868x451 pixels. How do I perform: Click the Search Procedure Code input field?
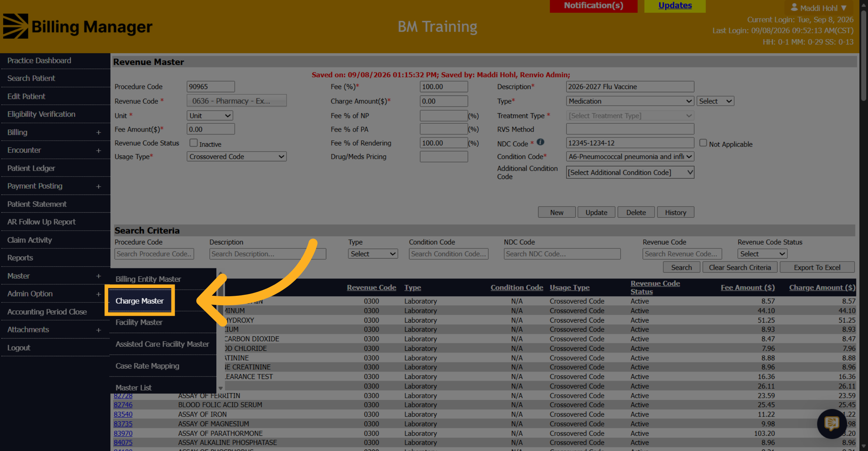pos(154,254)
